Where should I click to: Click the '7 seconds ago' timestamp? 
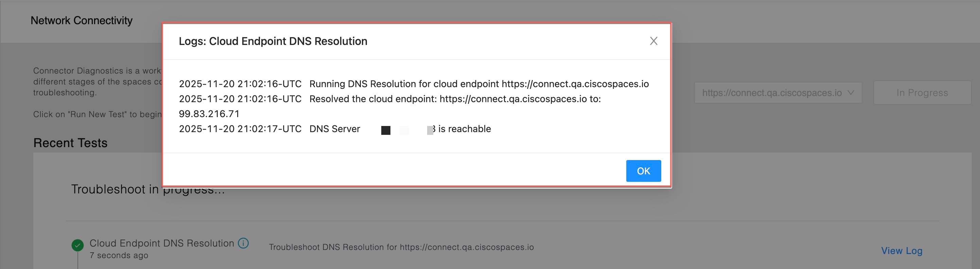[x=119, y=256]
